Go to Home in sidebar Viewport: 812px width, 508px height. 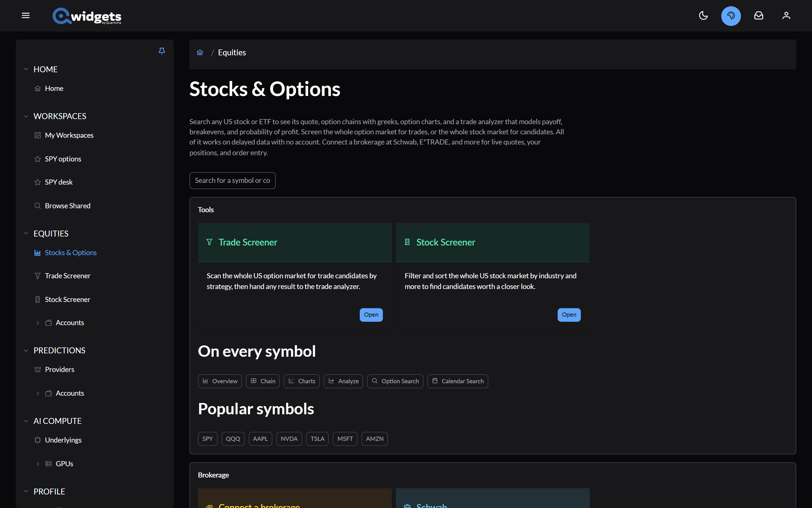(54, 88)
